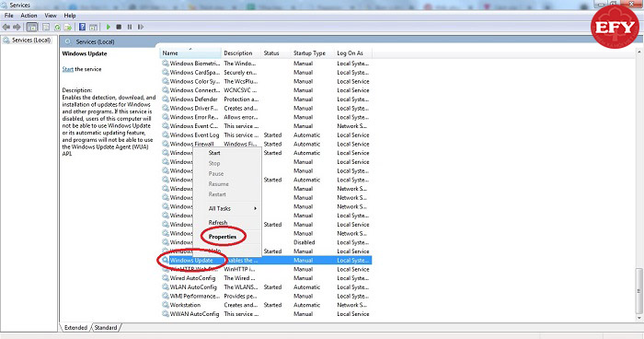Viewport: 644px width, 339px height.
Task: Click the 'WinHTTP i...' description cell
Action: (239, 270)
